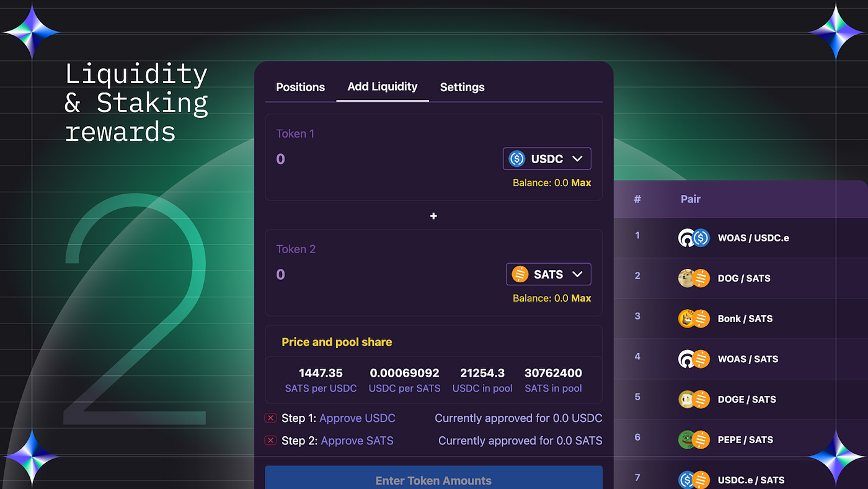Click Max under Token 1 balance

coord(581,182)
